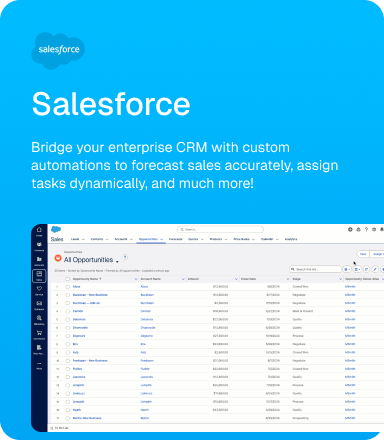
Task: Open Home in the dark sidebar
Action: pyautogui.click(x=39, y=231)
